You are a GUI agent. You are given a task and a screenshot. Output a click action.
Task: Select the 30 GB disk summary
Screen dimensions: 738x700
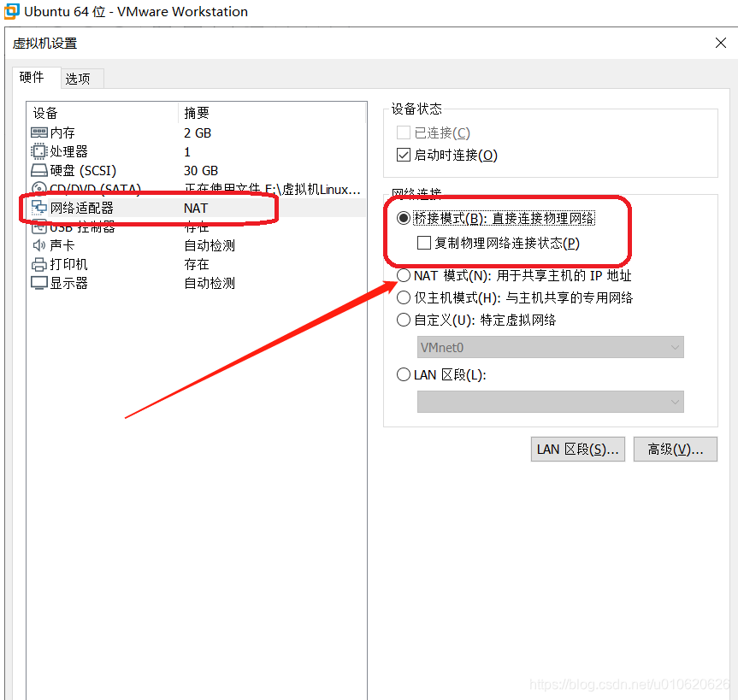pos(200,170)
